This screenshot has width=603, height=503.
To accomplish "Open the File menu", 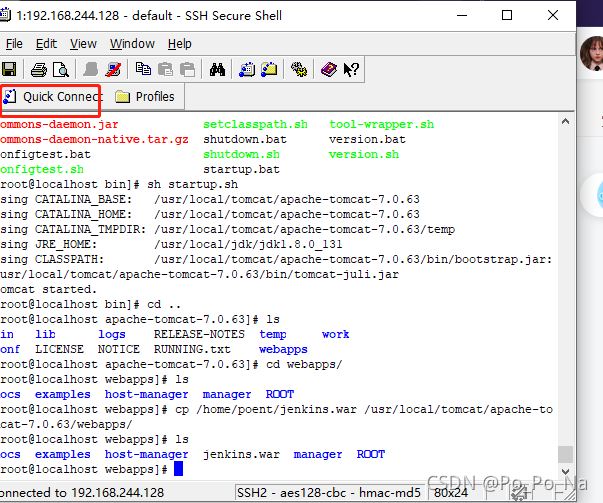I will click(14, 44).
